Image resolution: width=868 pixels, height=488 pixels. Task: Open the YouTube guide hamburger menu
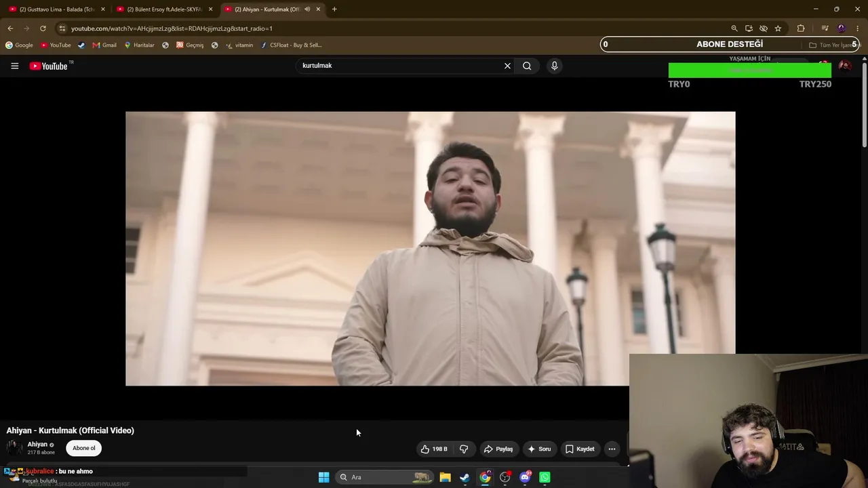(x=14, y=66)
